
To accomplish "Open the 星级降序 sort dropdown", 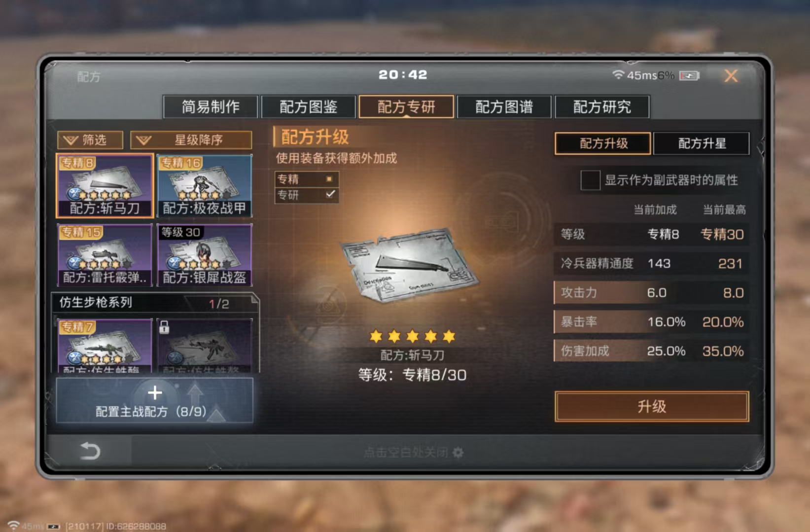I will click(x=191, y=140).
